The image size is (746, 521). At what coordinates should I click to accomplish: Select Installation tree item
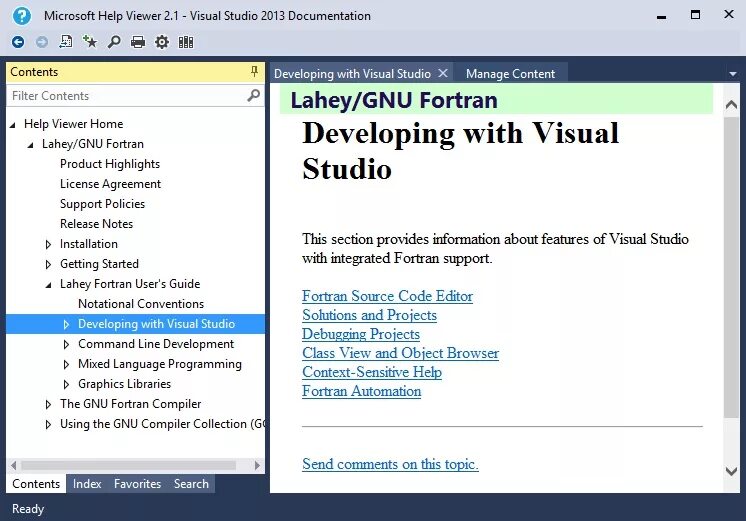89,244
